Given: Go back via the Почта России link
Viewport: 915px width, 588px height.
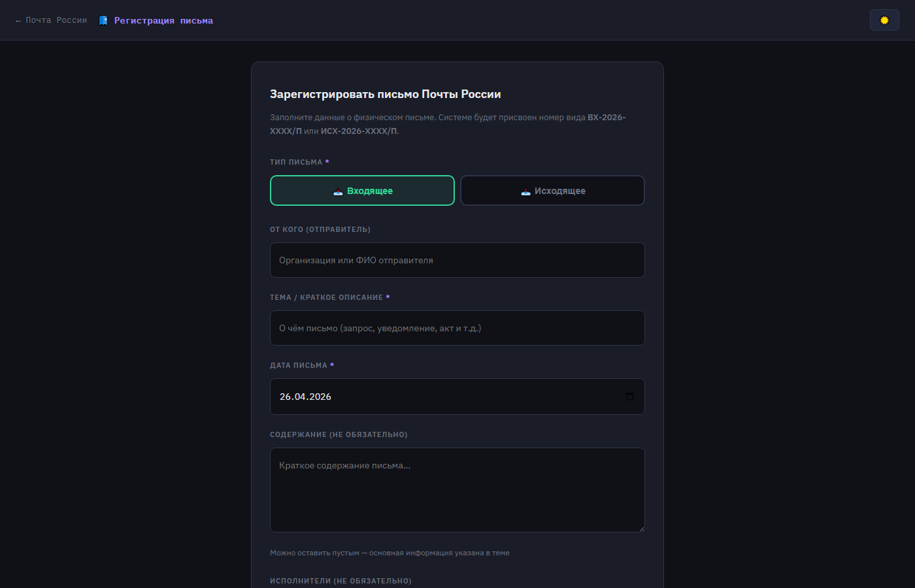Looking at the screenshot, I should (x=51, y=20).
